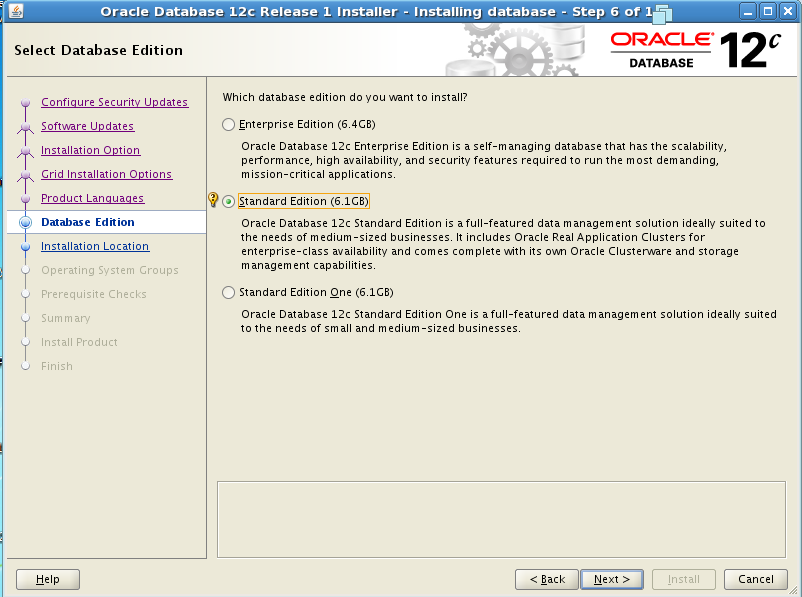Click the Database Edition step bullet icon
The height and width of the screenshot is (597, 802).
pos(25,222)
